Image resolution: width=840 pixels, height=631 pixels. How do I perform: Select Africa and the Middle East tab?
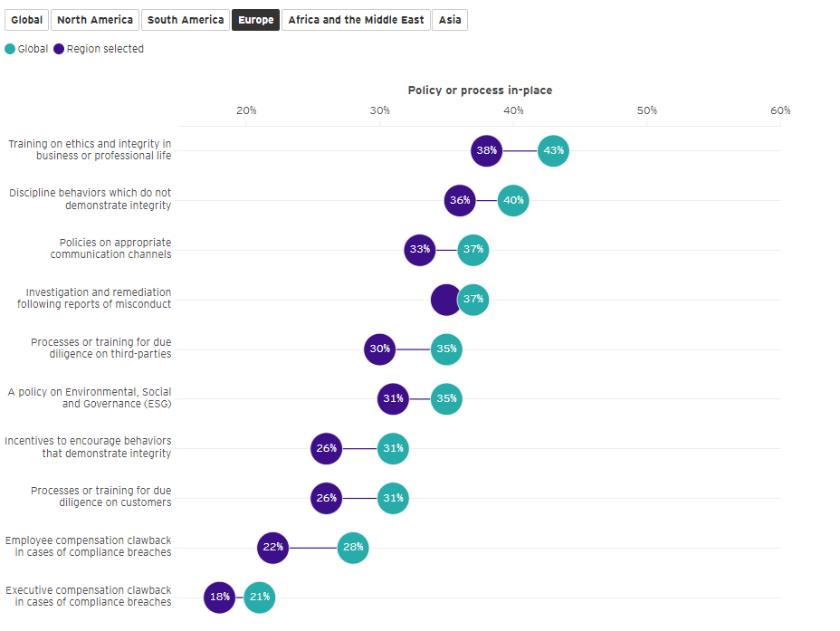pyautogui.click(x=356, y=20)
